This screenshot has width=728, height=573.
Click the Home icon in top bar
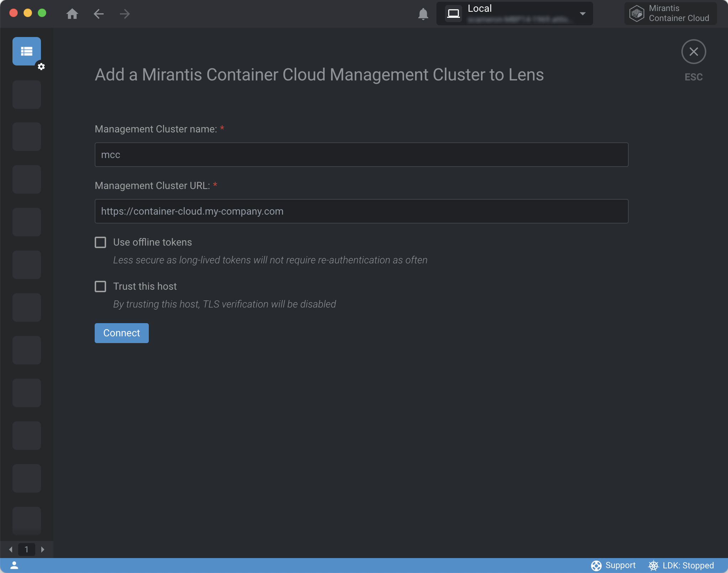72,14
